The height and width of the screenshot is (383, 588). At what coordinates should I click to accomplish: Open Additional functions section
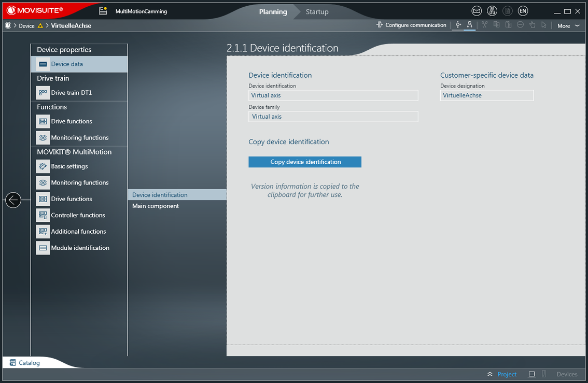(78, 232)
